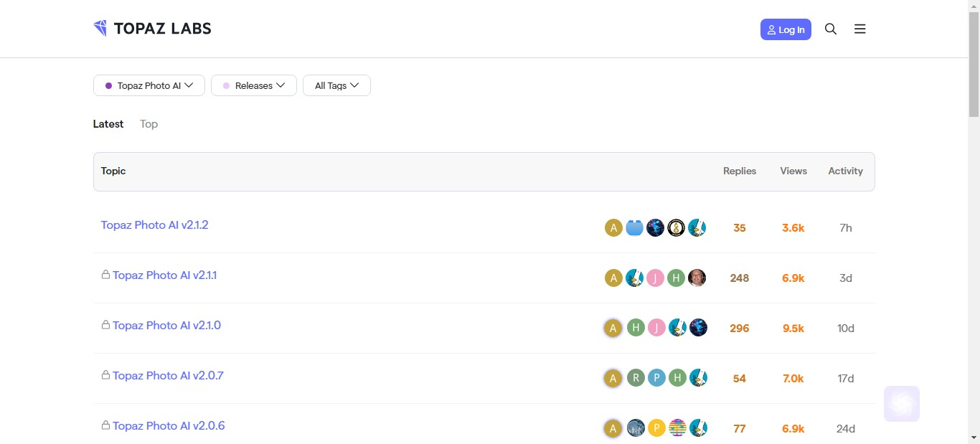980x444 pixels.
Task: Click the light blue blob avatar in v2.1.2 row
Action: (634, 228)
